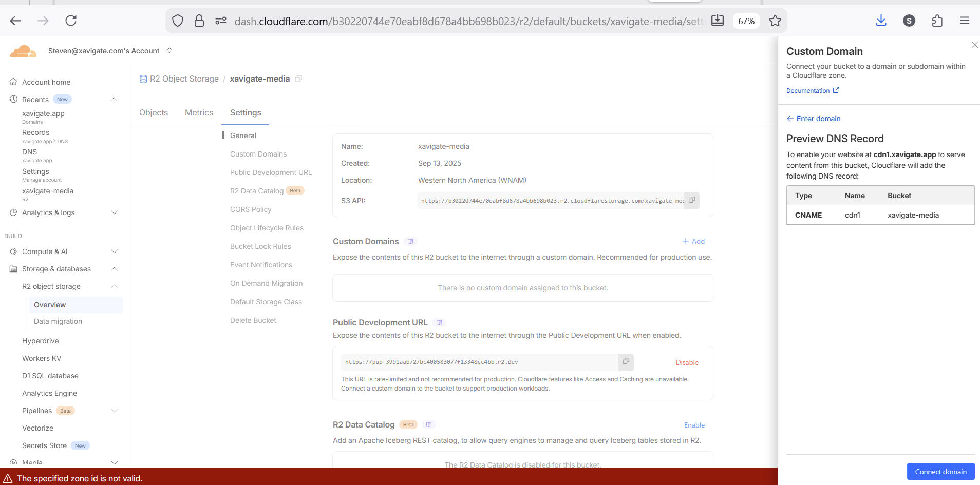The width and height of the screenshot is (980, 485).
Task: Click the Recents clock icon
Action: click(x=13, y=99)
